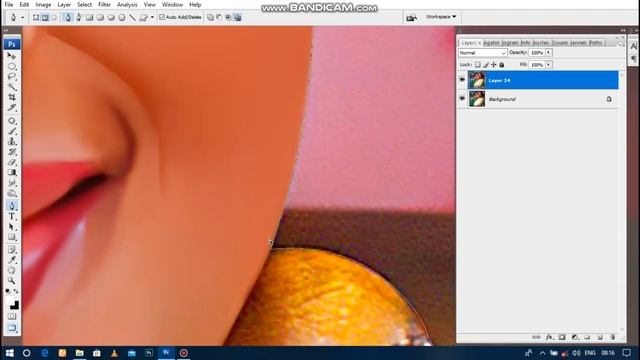Choose Ellipse tool in options bar
640x360 pixels.
tap(111, 17)
